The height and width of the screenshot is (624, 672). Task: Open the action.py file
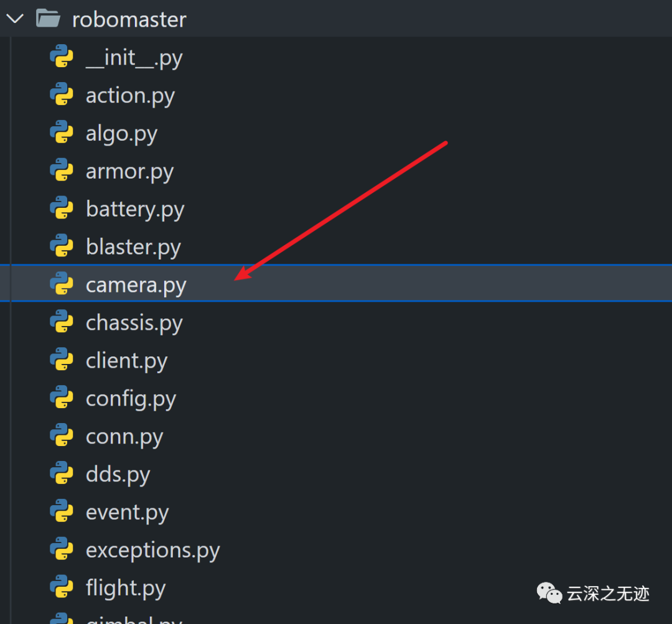[x=130, y=95]
